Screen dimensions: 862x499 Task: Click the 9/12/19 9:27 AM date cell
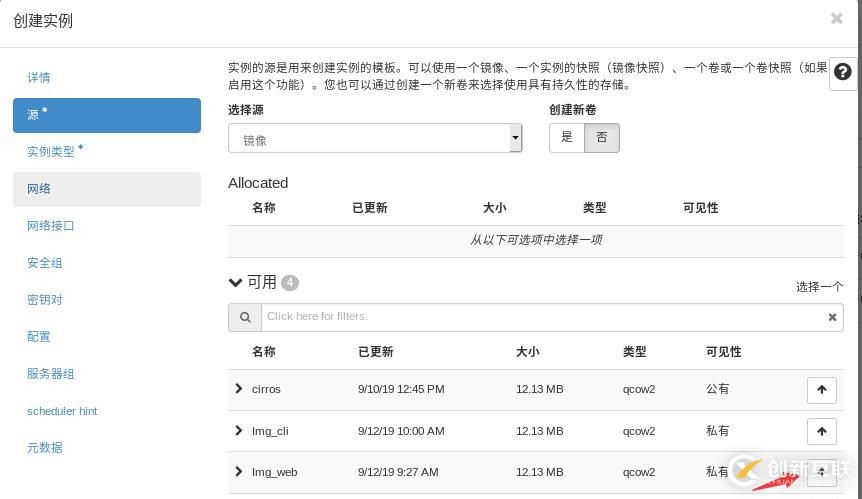[398, 472]
